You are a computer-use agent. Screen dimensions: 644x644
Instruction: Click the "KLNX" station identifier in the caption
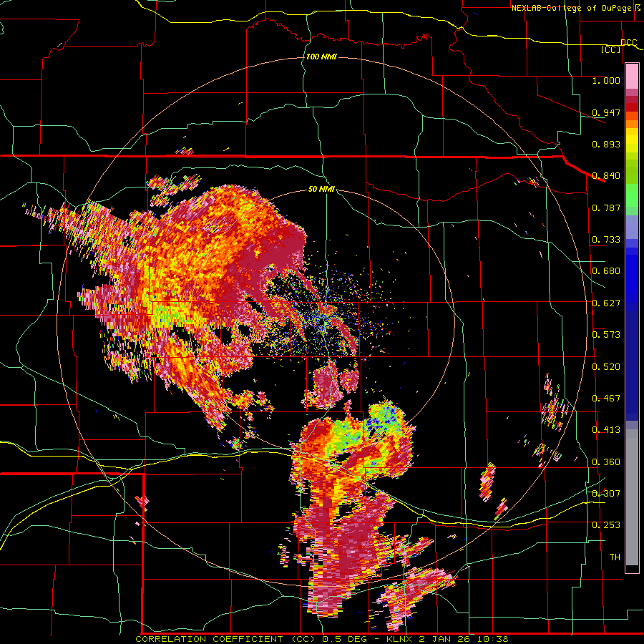(x=399, y=639)
